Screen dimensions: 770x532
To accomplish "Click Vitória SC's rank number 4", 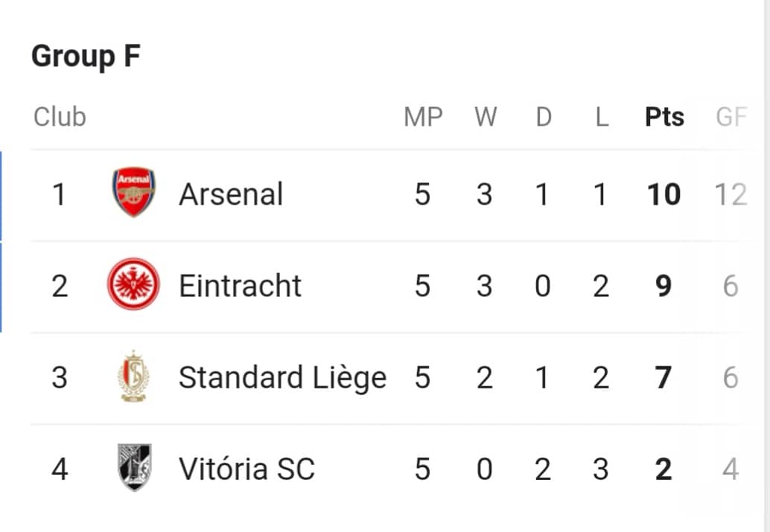I will 60,469.
